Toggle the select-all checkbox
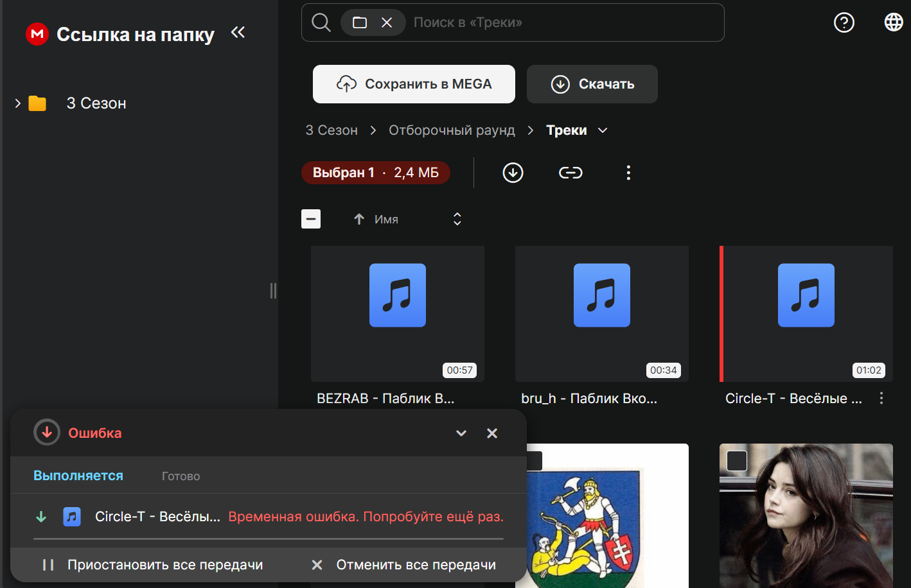911x588 pixels. (x=311, y=219)
